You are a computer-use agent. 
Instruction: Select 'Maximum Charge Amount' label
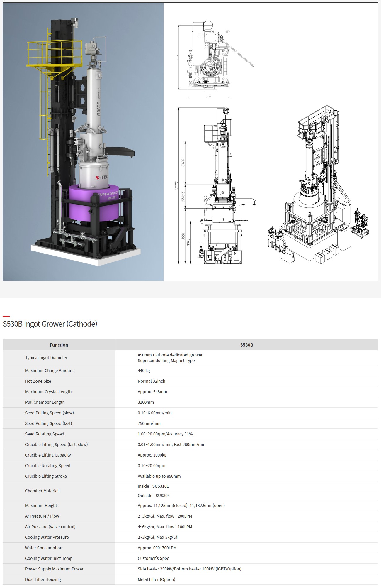pyautogui.click(x=50, y=371)
